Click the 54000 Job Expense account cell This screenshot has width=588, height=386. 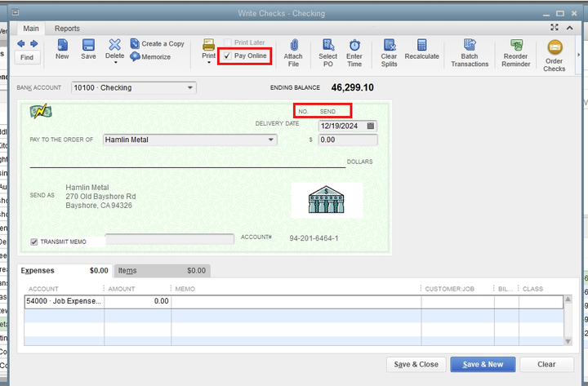[65, 301]
